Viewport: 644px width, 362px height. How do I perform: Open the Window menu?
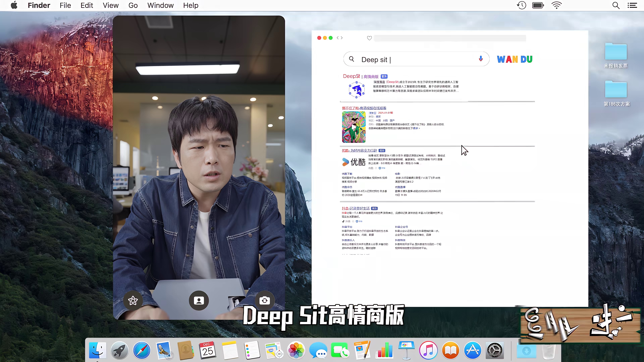point(160,6)
